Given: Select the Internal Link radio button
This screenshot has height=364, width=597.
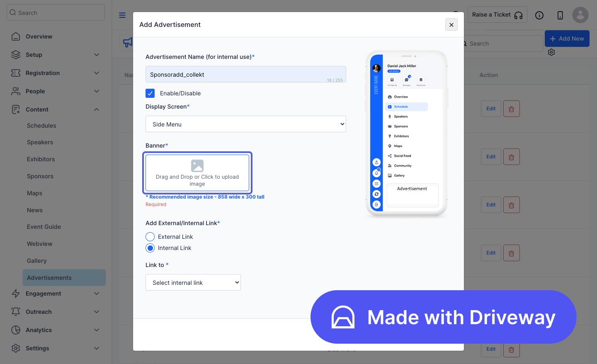Looking at the screenshot, I should pyautogui.click(x=150, y=248).
